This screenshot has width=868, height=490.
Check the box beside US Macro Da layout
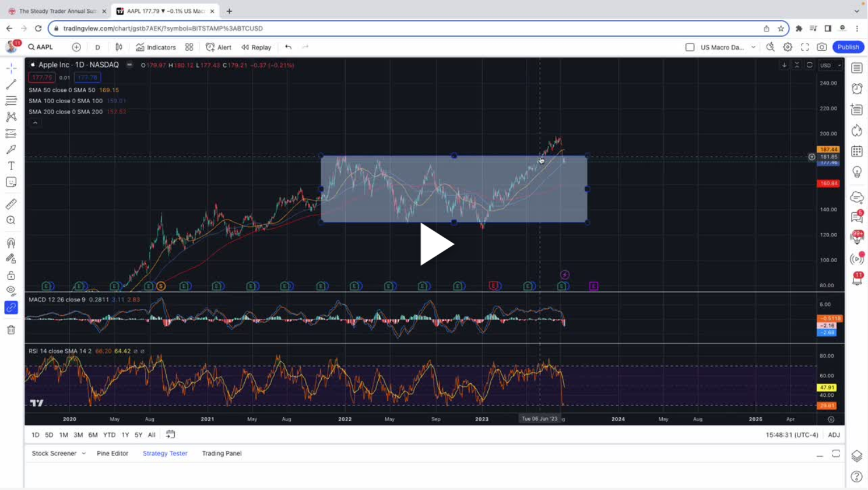click(690, 47)
